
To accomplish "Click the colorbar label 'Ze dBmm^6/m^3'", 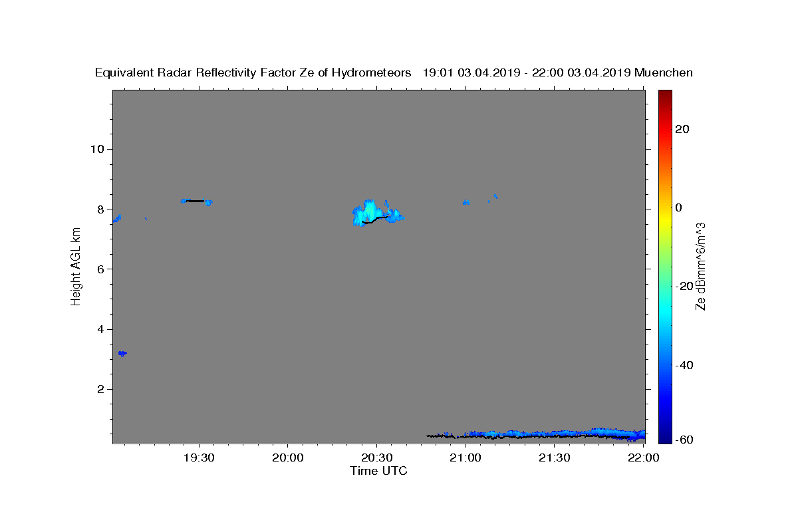I will pyautogui.click(x=700, y=266).
